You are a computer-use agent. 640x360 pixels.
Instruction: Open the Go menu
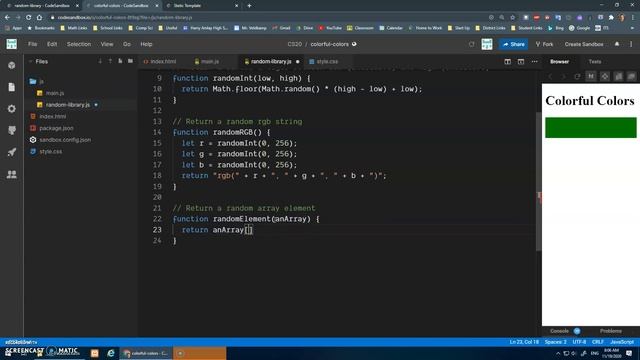[x=127, y=44]
